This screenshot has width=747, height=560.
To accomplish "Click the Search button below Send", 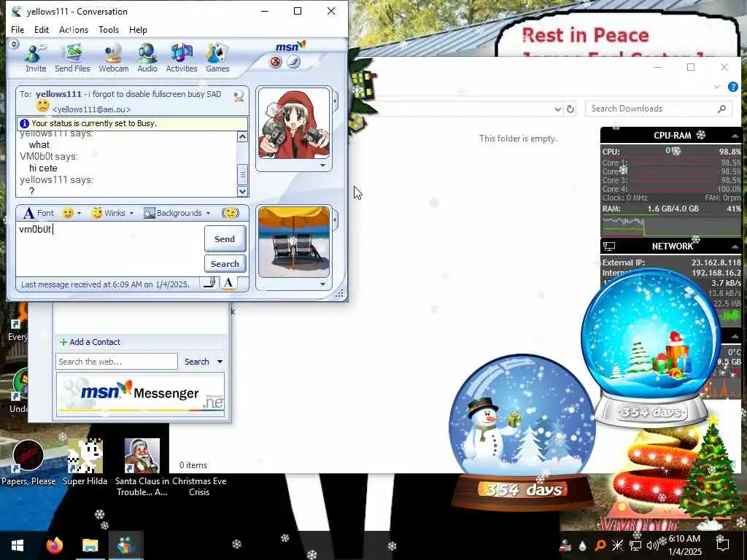I will point(225,264).
